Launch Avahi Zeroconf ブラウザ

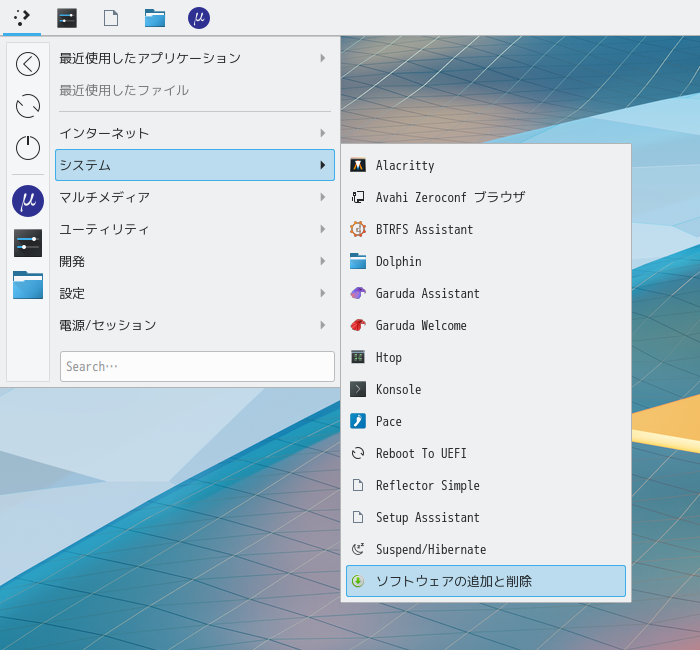click(x=486, y=197)
